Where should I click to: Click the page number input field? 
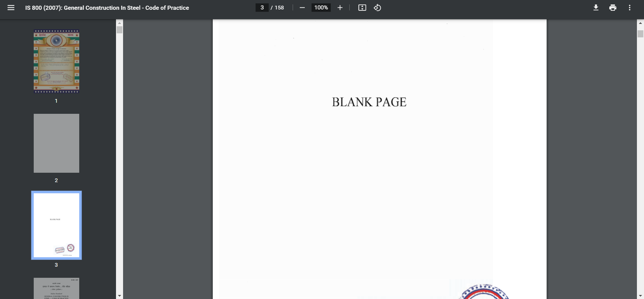click(262, 8)
